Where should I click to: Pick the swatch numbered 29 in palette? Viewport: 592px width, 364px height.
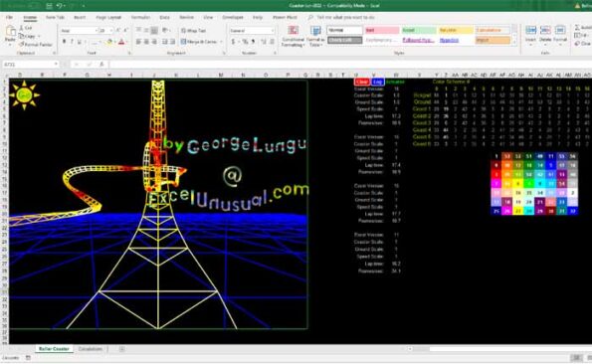pyautogui.click(x=540, y=211)
